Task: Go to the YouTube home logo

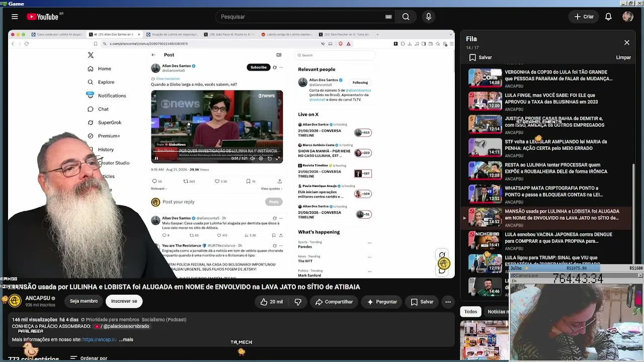Action: (x=43, y=17)
